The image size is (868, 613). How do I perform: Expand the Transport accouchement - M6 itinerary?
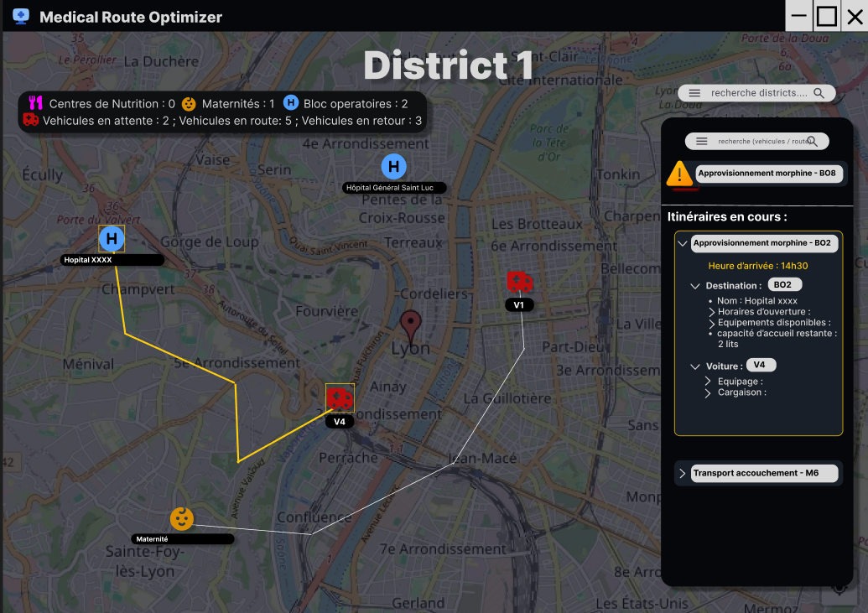pos(683,474)
